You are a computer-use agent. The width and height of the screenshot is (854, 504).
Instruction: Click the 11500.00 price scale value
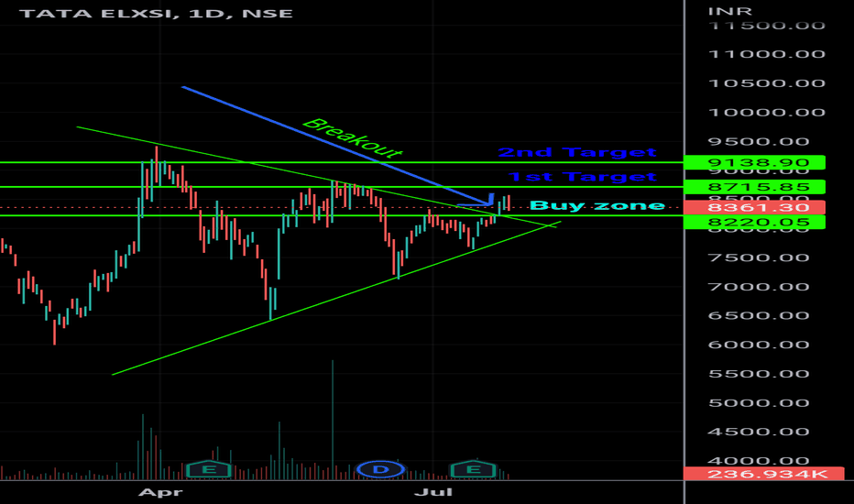(x=766, y=26)
